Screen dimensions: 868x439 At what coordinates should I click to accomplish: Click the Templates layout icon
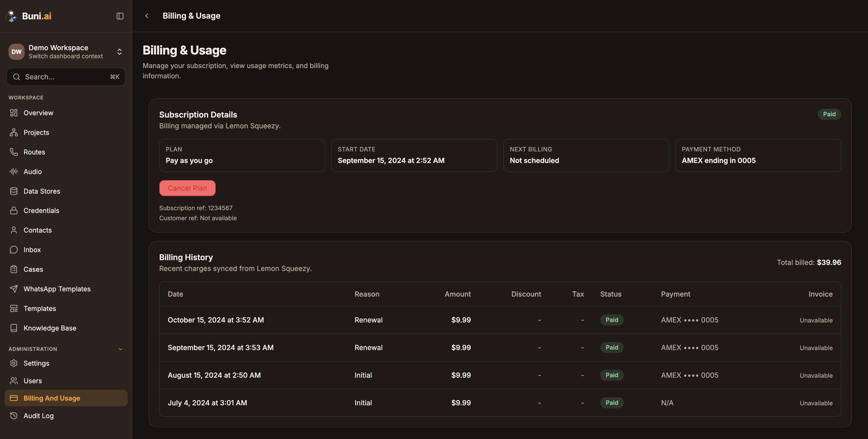click(x=14, y=308)
